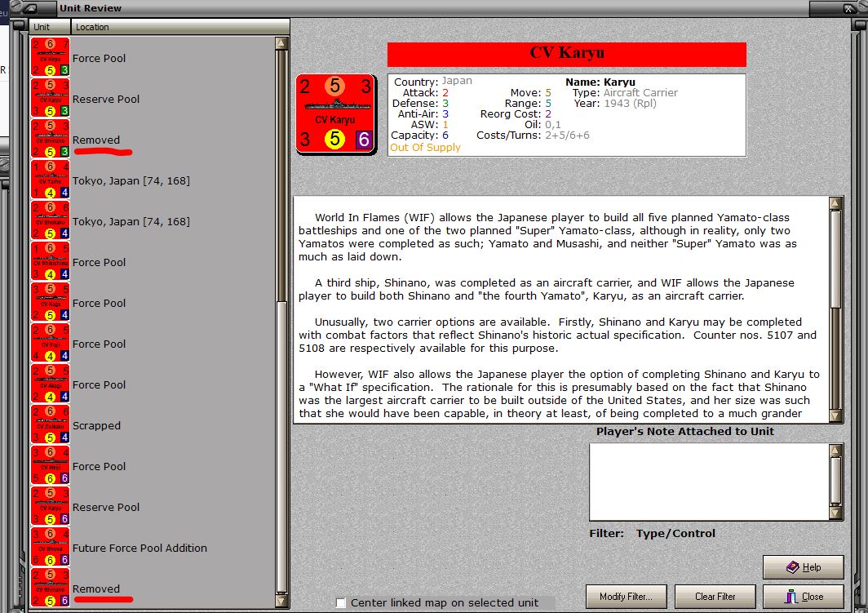Screen dimensions: 868x613
Task: Click the Name: Karyu field
Action: point(600,82)
